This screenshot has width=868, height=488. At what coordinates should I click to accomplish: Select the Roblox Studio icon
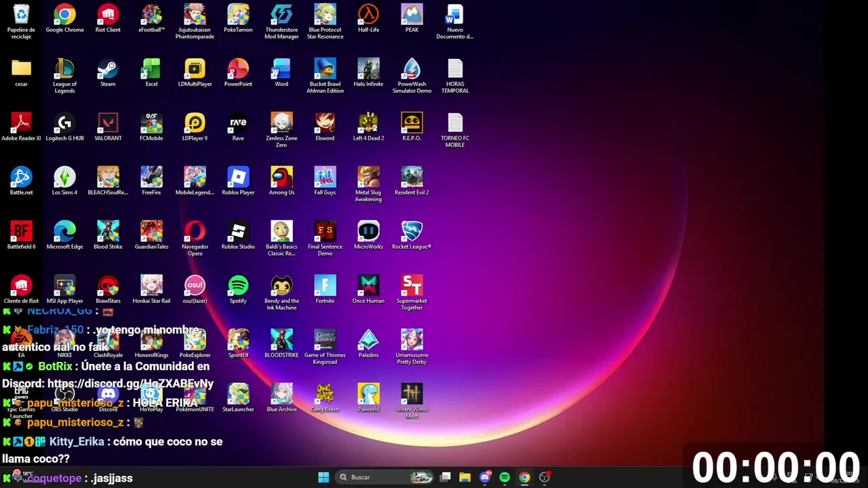coord(238,236)
